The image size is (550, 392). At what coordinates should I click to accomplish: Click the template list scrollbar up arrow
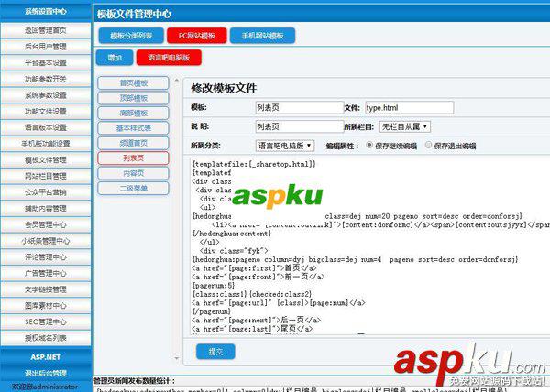coord(176,81)
